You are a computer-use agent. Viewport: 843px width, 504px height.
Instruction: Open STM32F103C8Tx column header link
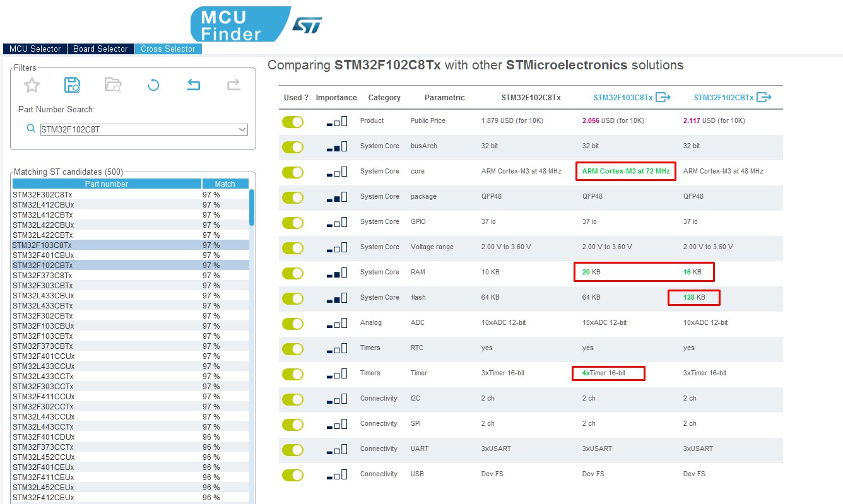(623, 98)
